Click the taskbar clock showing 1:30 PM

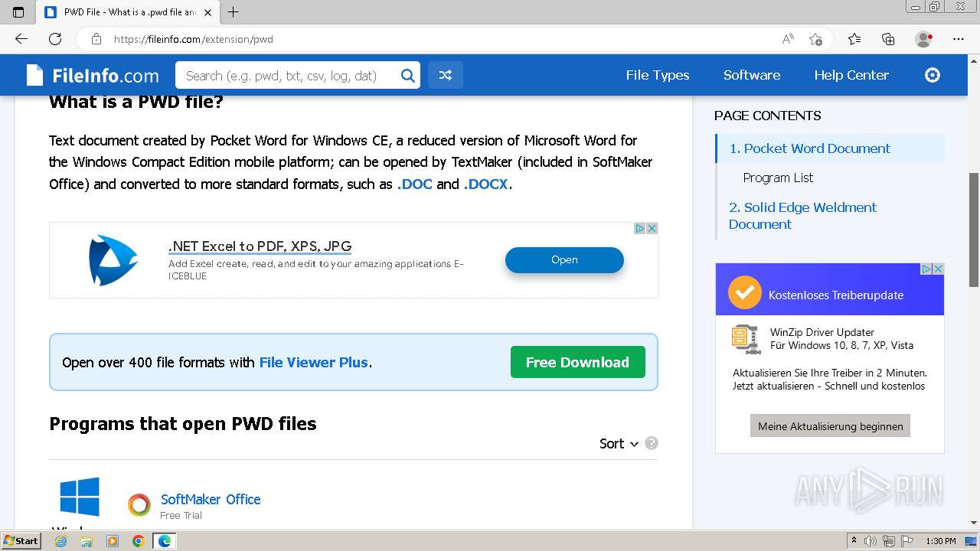tap(941, 541)
